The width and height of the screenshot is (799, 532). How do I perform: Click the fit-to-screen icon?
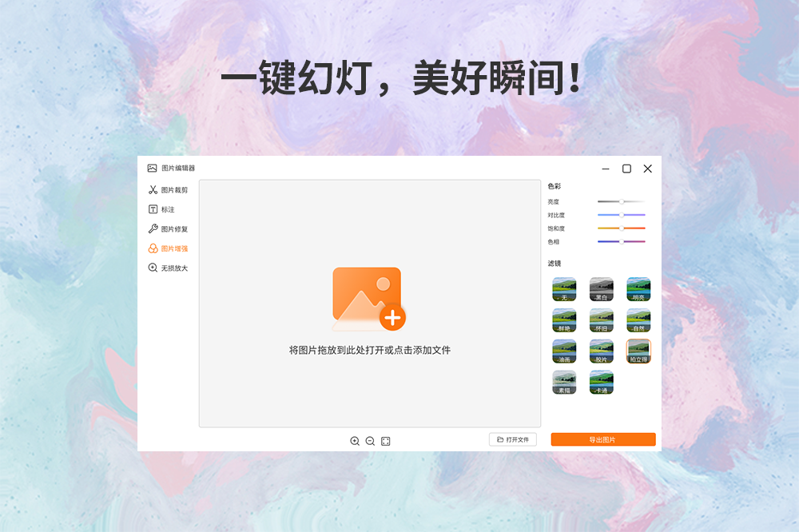(x=387, y=439)
